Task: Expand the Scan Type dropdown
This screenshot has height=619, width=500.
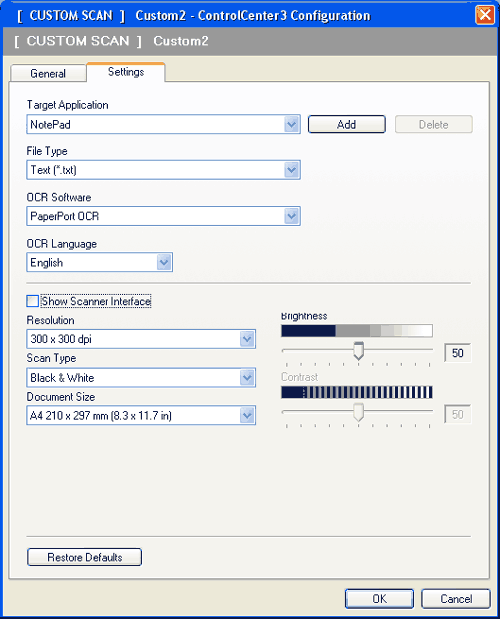Action: (247, 378)
